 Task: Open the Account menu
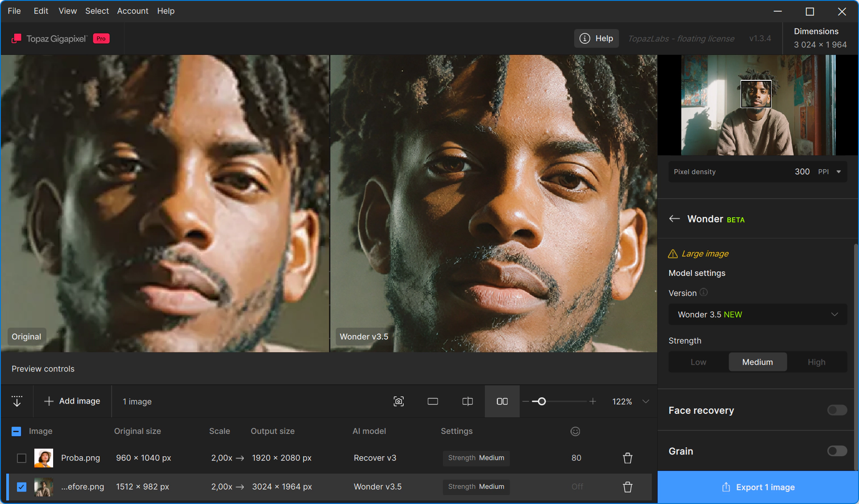(133, 11)
